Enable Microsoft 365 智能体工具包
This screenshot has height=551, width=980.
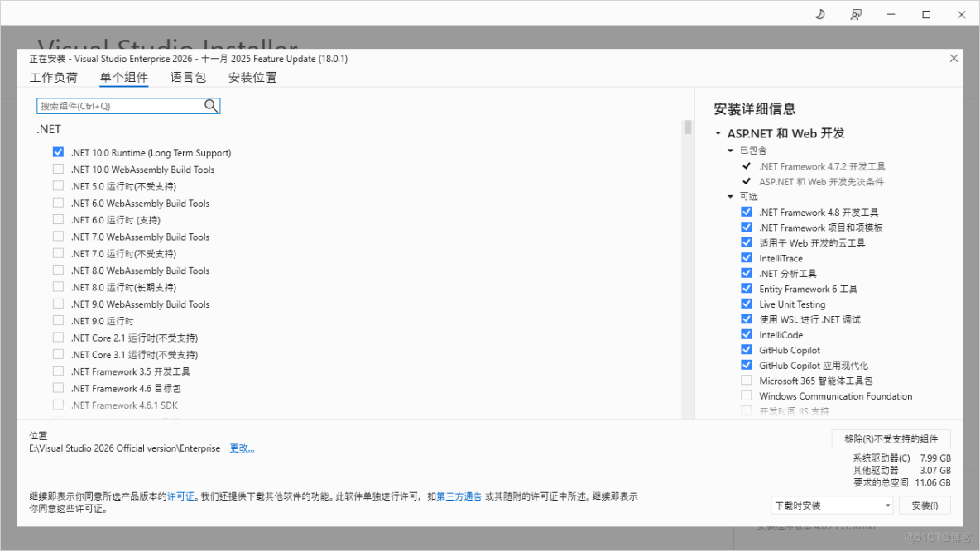[747, 380]
